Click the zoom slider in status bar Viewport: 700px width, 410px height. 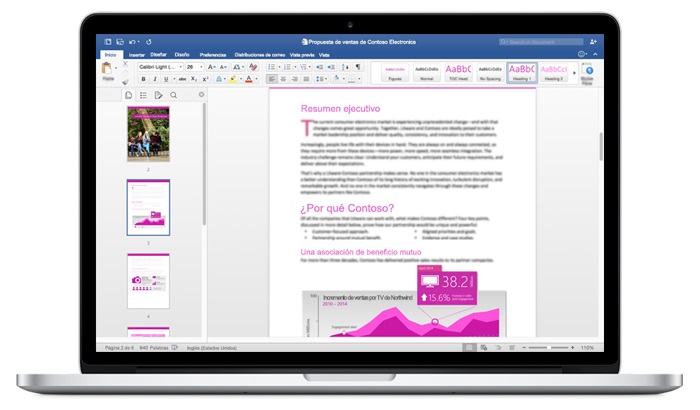coord(548,347)
